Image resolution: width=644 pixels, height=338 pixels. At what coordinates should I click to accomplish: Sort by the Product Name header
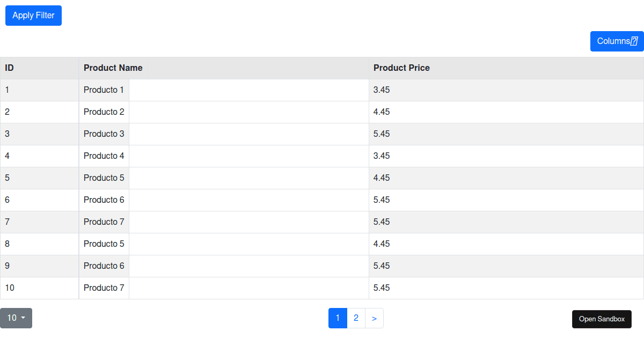coord(113,68)
